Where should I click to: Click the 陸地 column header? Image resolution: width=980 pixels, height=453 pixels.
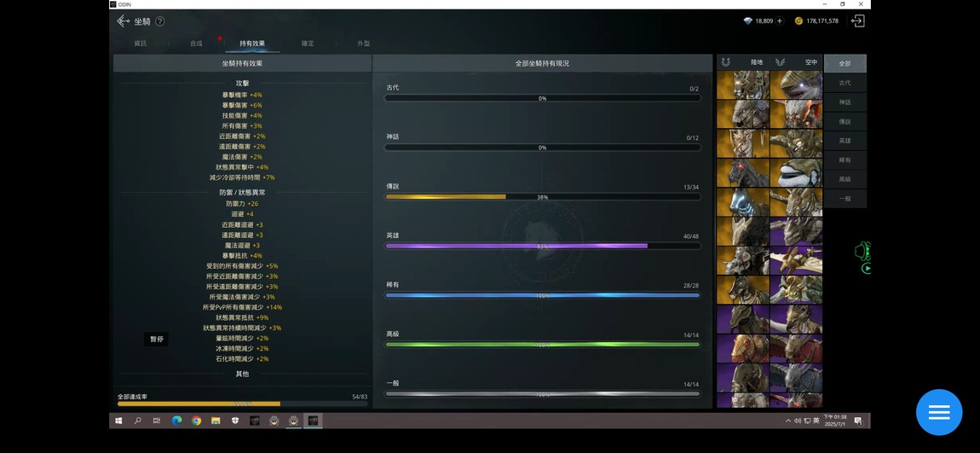757,62
